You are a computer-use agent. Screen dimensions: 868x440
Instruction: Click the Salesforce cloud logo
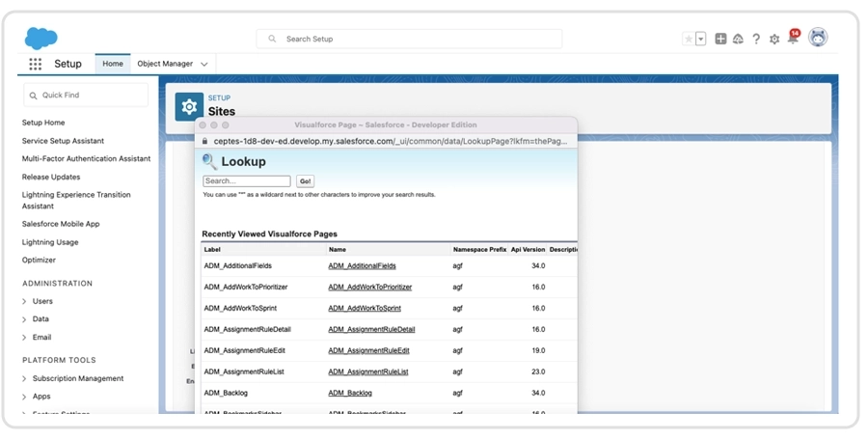41,38
